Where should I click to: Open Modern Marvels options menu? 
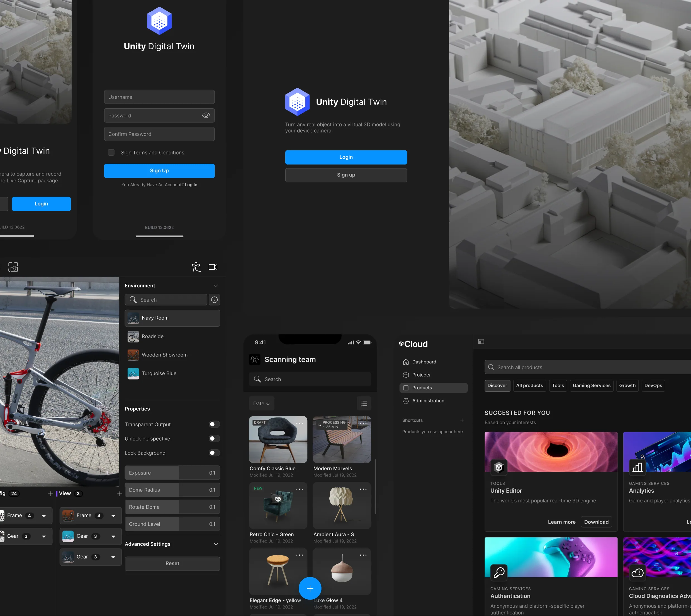pyautogui.click(x=363, y=423)
